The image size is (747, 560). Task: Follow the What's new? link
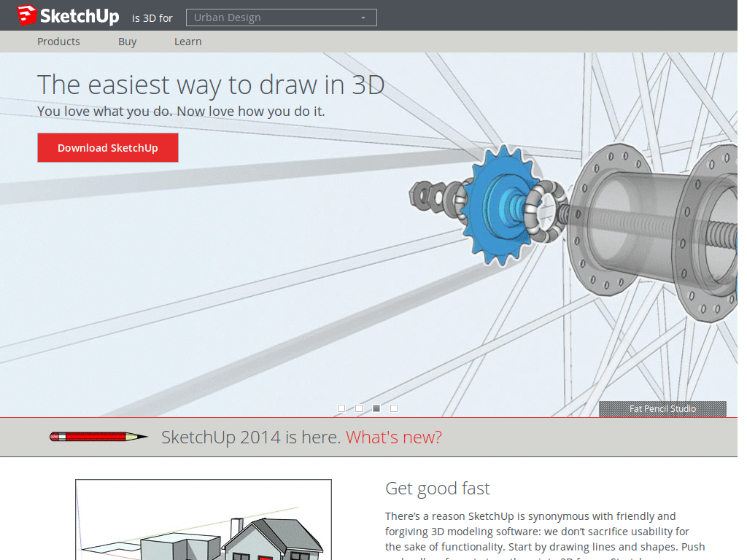coord(393,437)
